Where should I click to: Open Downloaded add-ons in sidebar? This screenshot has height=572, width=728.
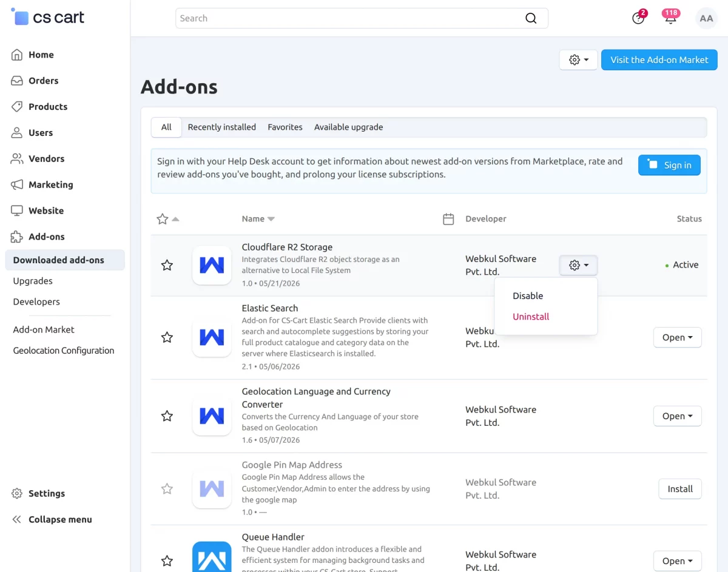pyautogui.click(x=65, y=260)
